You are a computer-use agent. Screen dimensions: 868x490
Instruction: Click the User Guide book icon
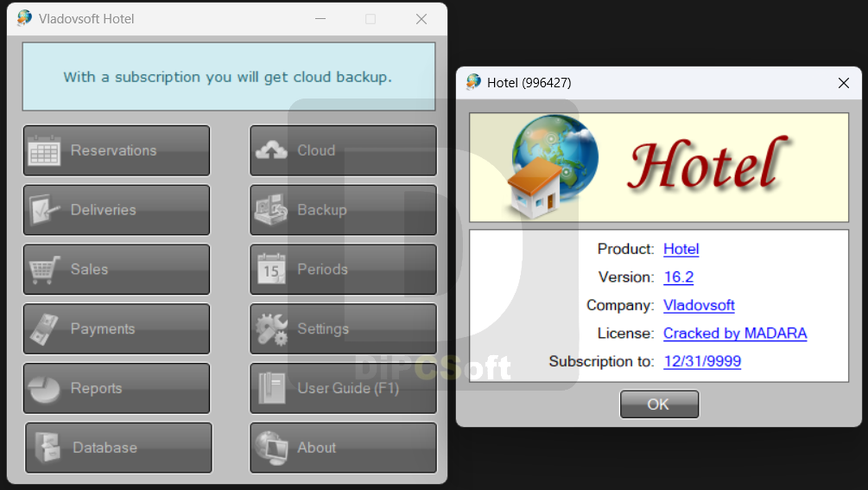271,388
